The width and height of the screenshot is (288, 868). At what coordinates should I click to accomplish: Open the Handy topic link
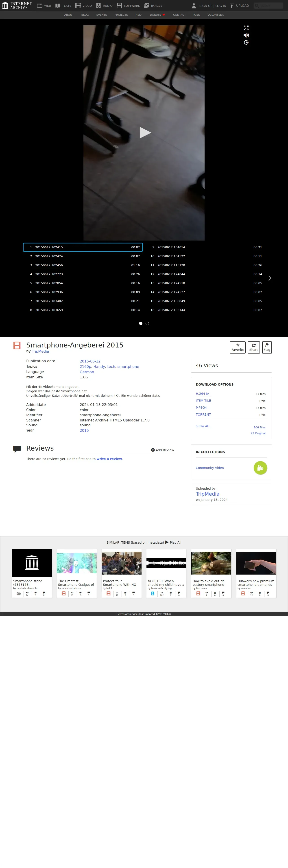click(99, 367)
